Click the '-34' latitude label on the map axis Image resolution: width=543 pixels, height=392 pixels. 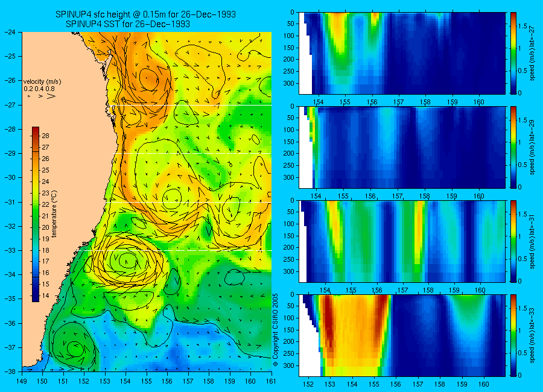click(10, 274)
